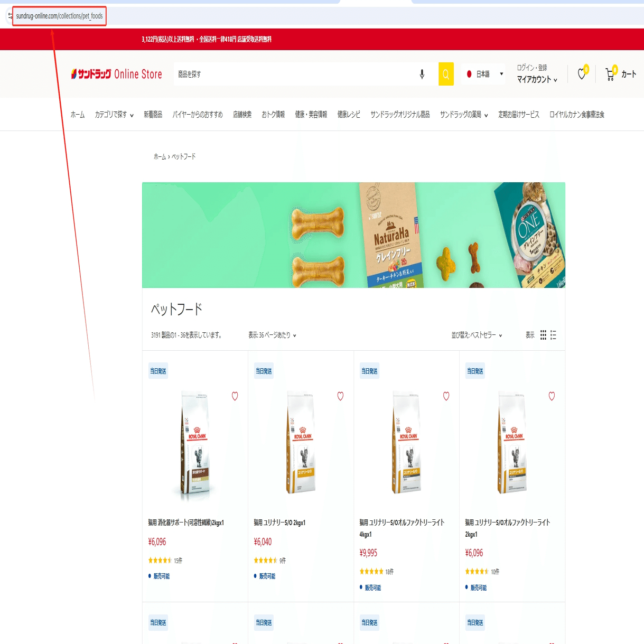Open 新着商品 menu item
The width and height of the screenshot is (644, 644).
tap(153, 114)
